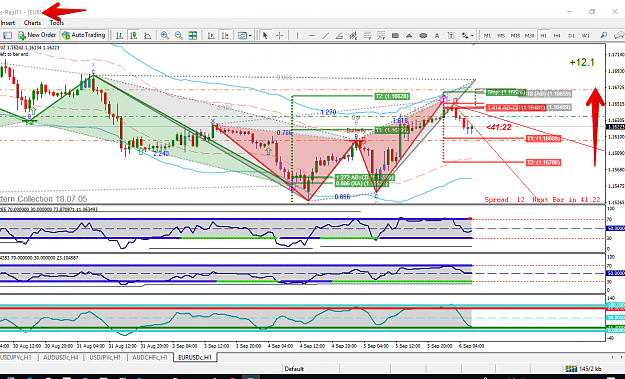Select the trendline drawing tool
Image resolution: width=625 pixels, height=379 pixels.
pos(326,35)
